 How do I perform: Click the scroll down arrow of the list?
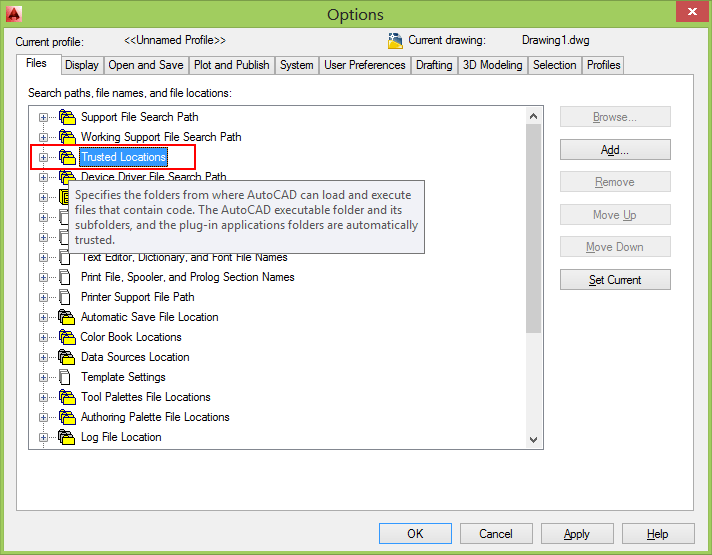pyautogui.click(x=534, y=440)
